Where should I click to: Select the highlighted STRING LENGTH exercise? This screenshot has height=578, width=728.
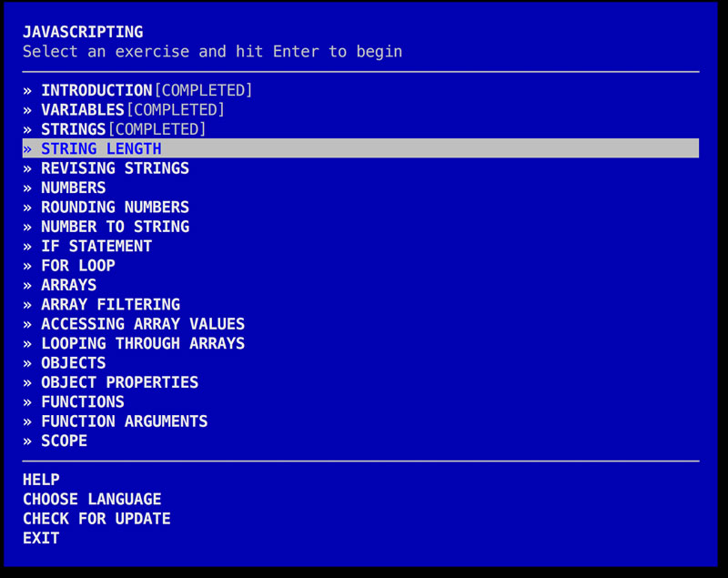point(360,148)
